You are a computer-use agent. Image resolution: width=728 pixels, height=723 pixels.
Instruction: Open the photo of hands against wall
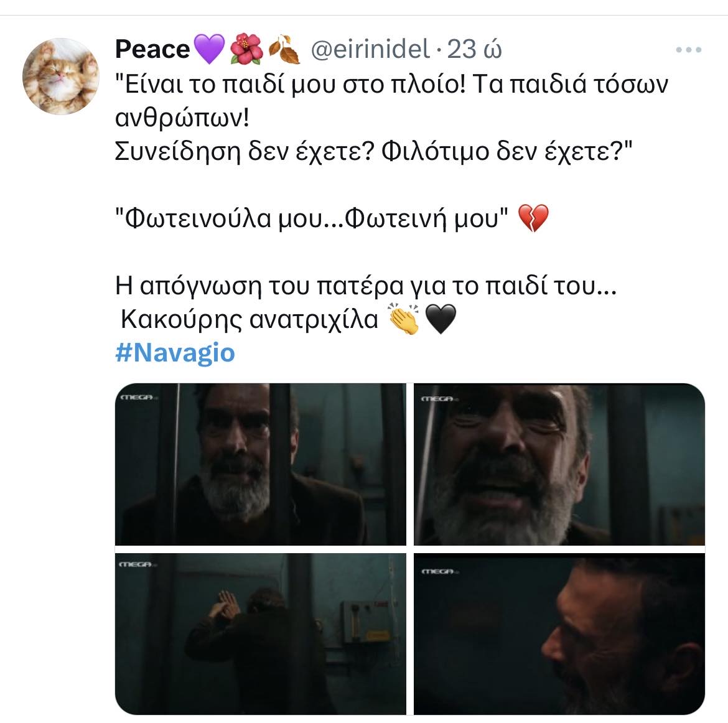pyautogui.click(x=261, y=634)
